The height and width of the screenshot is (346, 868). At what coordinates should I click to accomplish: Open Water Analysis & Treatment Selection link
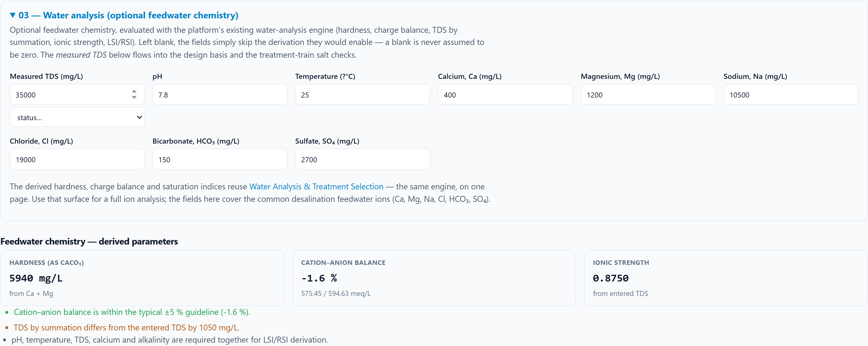(316, 187)
